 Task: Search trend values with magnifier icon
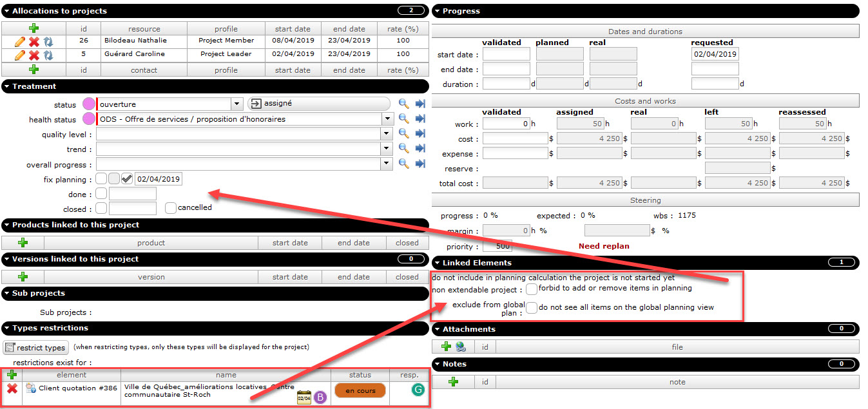coord(404,149)
